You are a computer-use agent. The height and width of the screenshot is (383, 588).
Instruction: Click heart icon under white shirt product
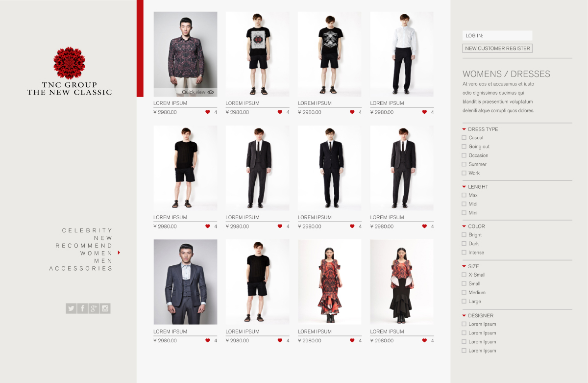coord(424,112)
